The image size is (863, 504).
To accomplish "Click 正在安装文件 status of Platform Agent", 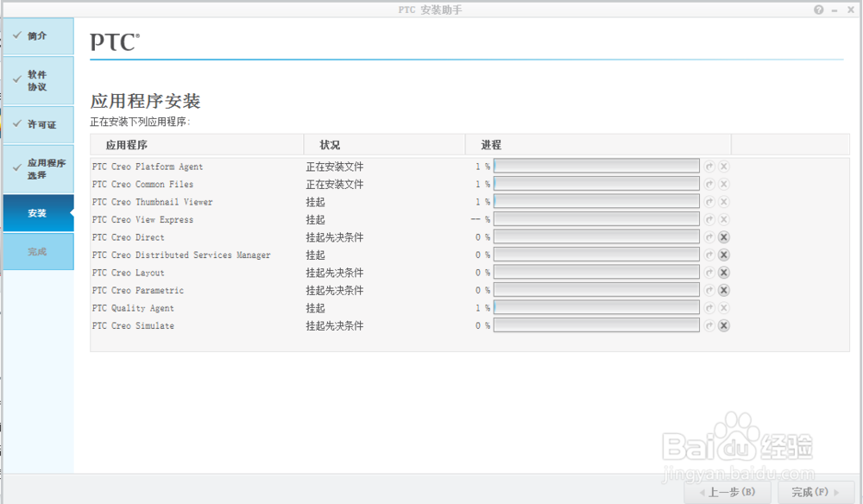I will [335, 167].
